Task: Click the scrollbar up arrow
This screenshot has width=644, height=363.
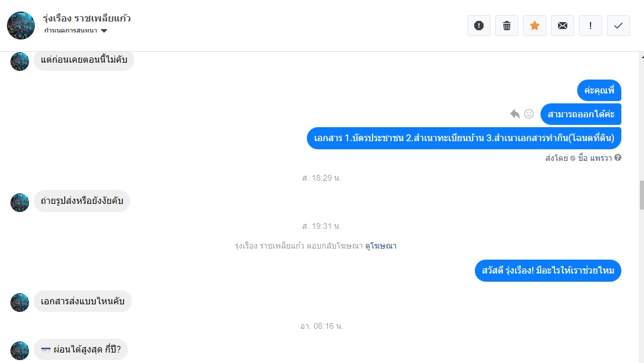Action: pos(642,56)
